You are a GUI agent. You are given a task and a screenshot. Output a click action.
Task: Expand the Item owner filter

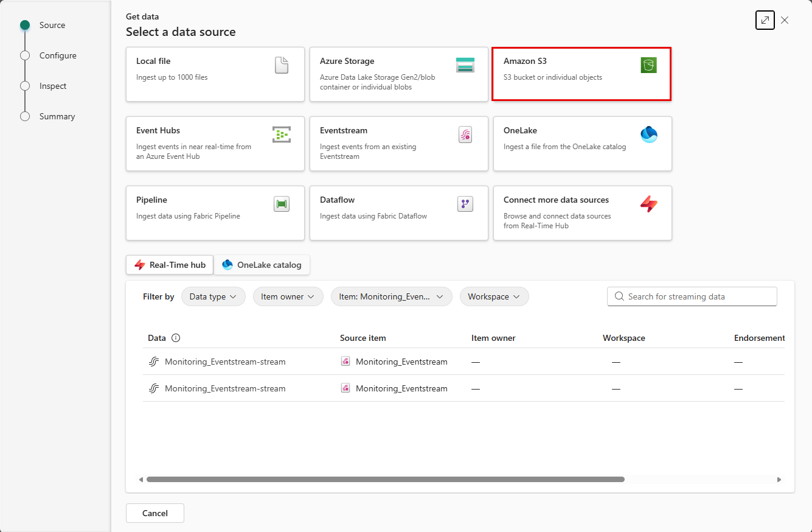tap(288, 296)
